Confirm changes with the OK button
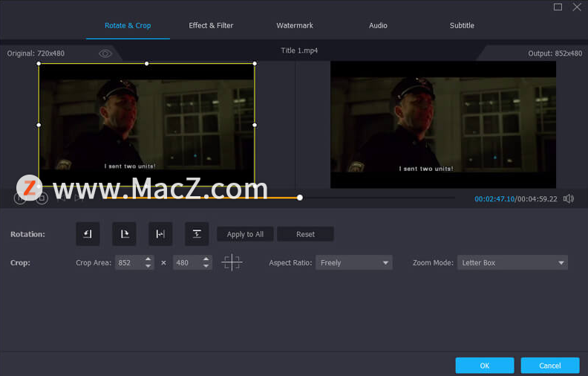 click(485, 366)
